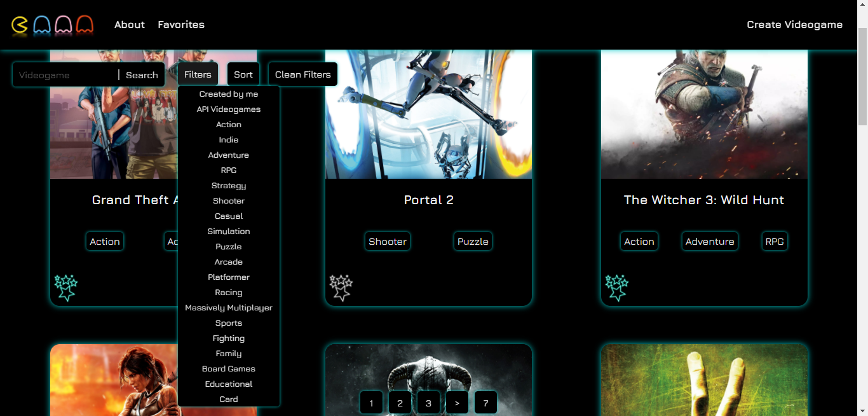This screenshot has height=416, width=868.
Task: Choose RPG in the filter list
Action: coord(229,170)
